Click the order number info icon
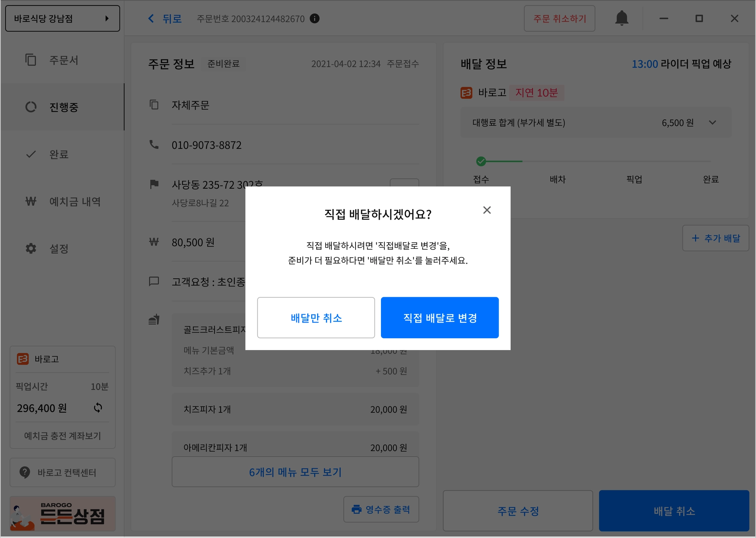The width and height of the screenshot is (756, 538). click(x=315, y=18)
